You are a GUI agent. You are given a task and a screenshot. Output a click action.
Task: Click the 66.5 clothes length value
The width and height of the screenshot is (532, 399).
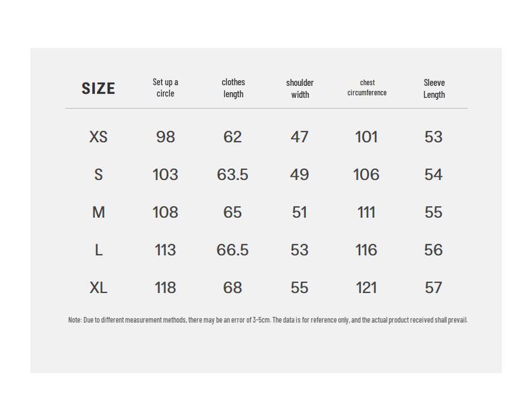coord(233,251)
